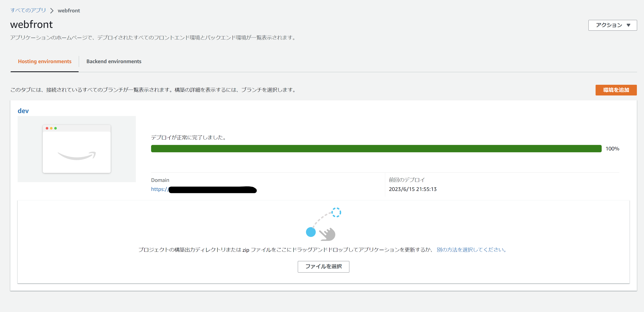The height and width of the screenshot is (312, 644).
Task: Click the green dot in preview window
Action: pyautogui.click(x=56, y=128)
